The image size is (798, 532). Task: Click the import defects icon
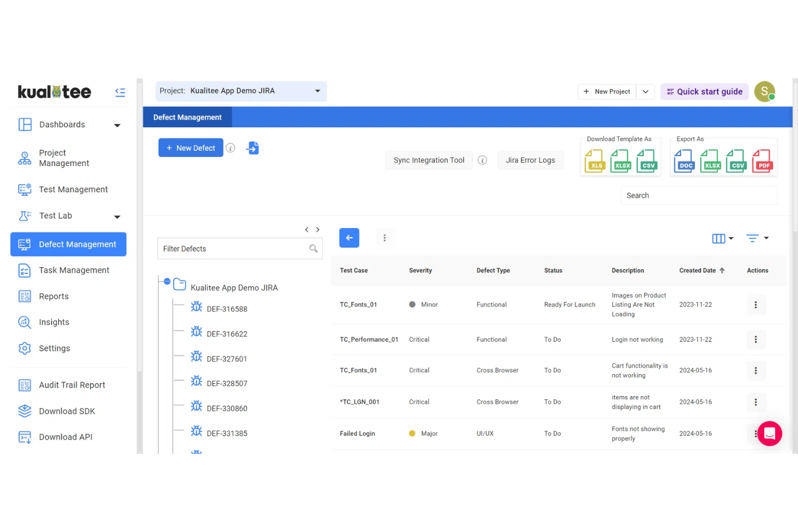pyautogui.click(x=253, y=148)
